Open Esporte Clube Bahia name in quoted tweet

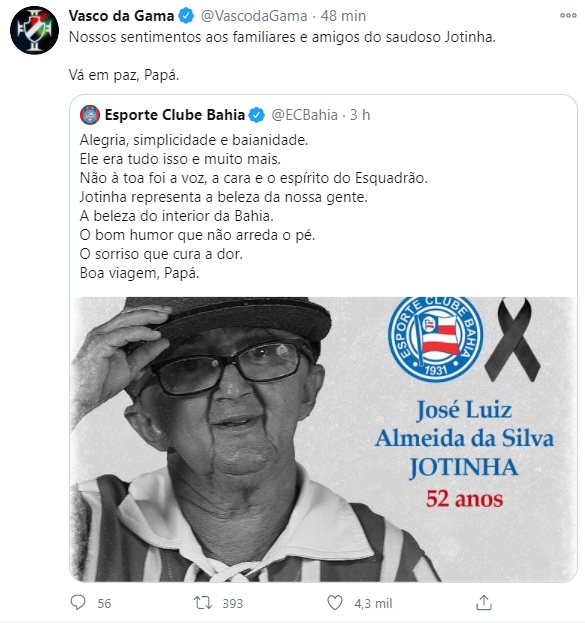pos(174,115)
